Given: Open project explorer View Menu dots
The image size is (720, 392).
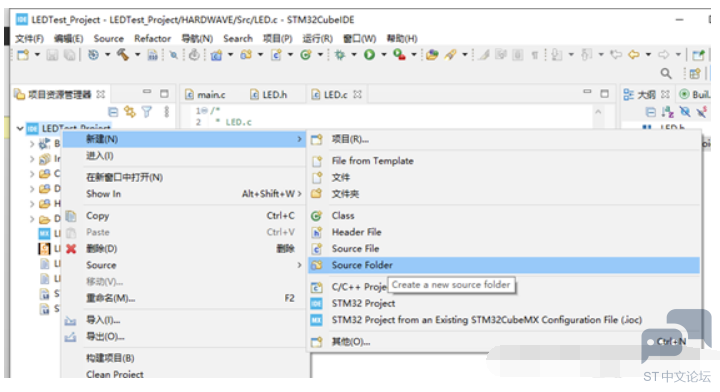Looking at the screenshot, I should pos(166,112).
